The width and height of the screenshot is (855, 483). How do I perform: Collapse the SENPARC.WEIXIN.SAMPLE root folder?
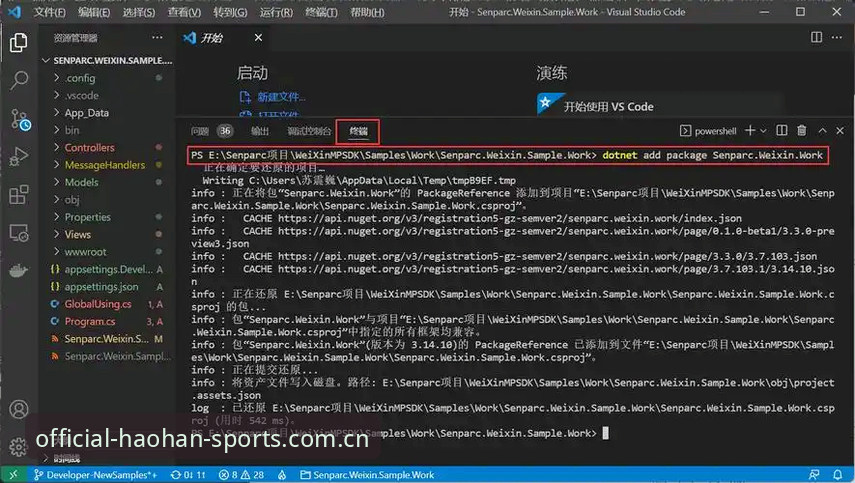[x=107, y=60]
